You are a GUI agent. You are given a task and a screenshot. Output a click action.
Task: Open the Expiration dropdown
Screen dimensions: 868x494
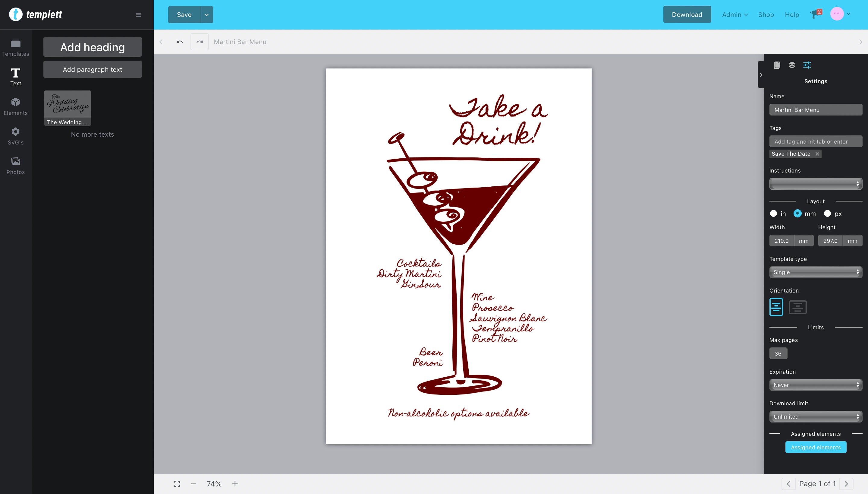815,385
